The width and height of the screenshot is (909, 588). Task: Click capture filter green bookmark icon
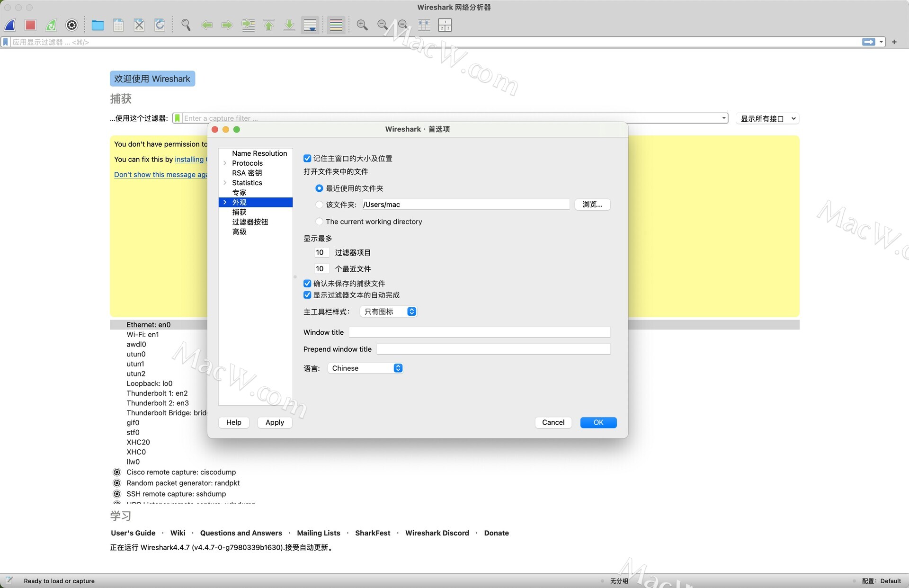(x=177, y=118)
